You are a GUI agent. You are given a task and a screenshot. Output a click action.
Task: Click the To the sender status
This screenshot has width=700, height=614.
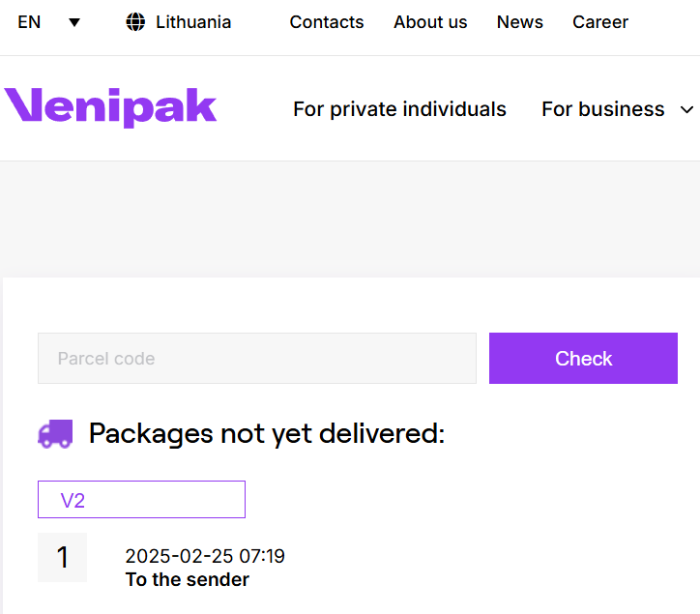[x=188, y=579]
